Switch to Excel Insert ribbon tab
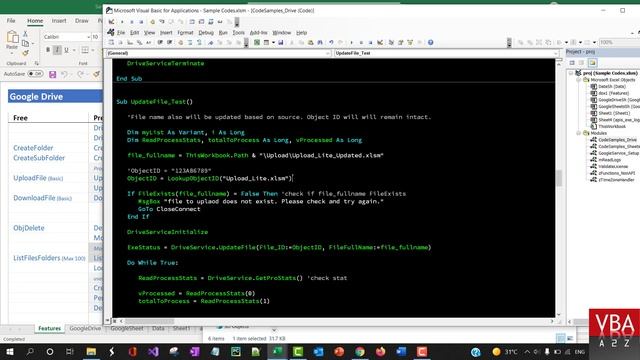The height and width of the screenshot is (360, 640). point(59,20)
